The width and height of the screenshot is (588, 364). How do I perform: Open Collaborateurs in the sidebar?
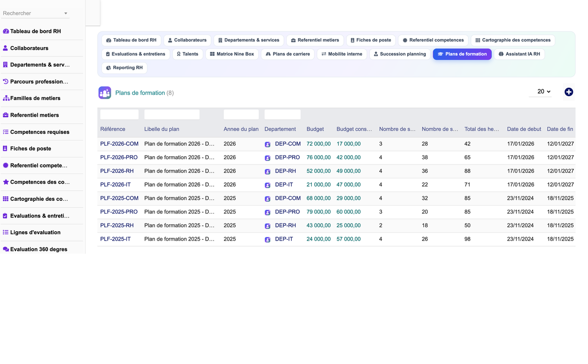[x=42, y=48]
